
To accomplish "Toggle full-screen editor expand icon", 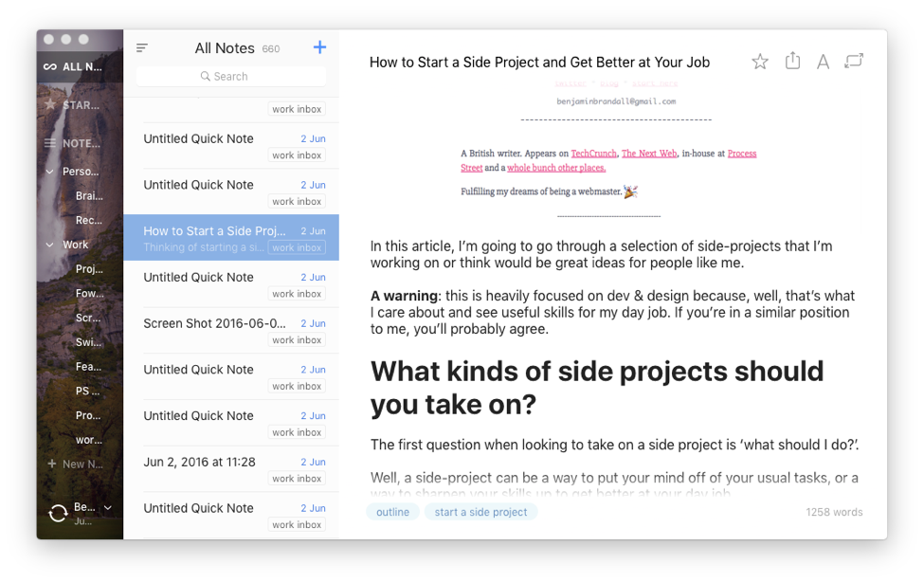I will 853,61.
